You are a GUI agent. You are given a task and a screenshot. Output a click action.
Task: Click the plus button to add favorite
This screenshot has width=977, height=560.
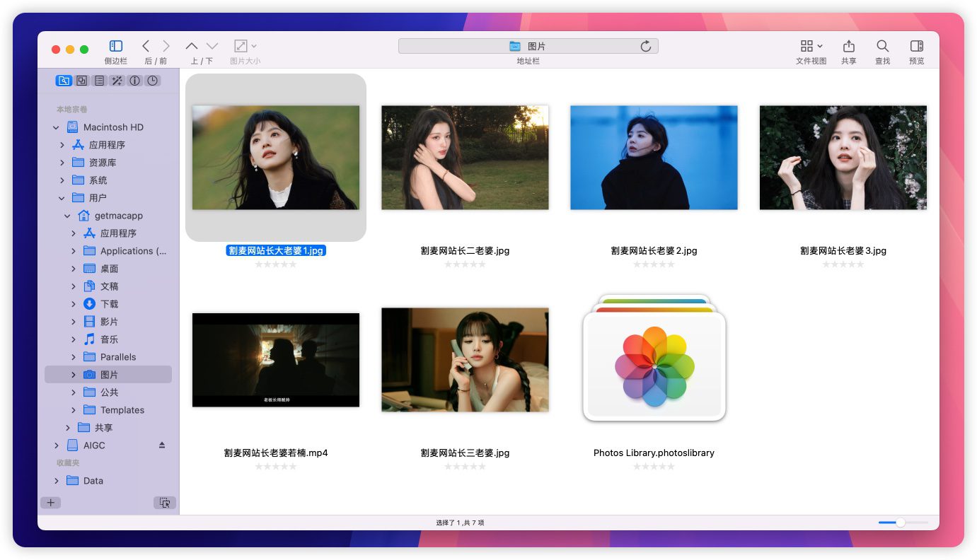coord(50,503)
